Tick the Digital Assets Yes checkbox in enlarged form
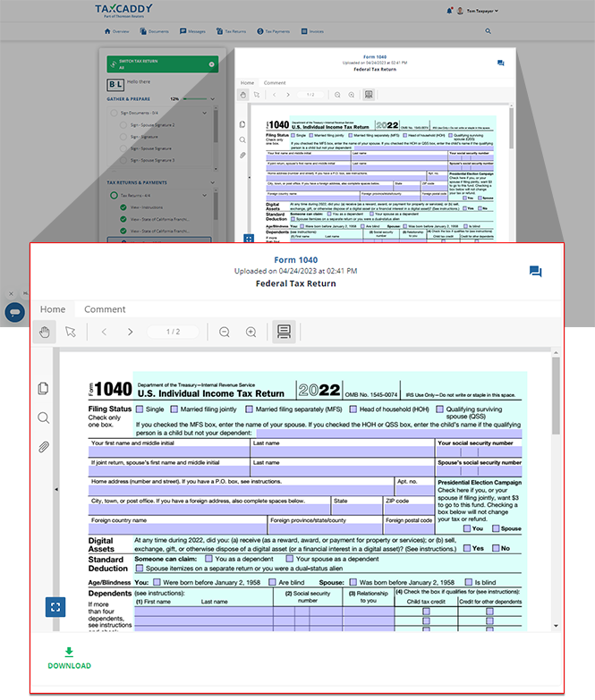 465,548
